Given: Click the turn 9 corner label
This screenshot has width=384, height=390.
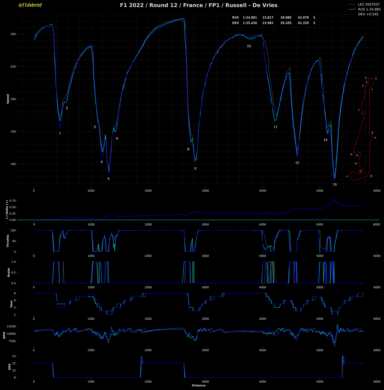Looking at the screenshot, I should click(195, 169).
